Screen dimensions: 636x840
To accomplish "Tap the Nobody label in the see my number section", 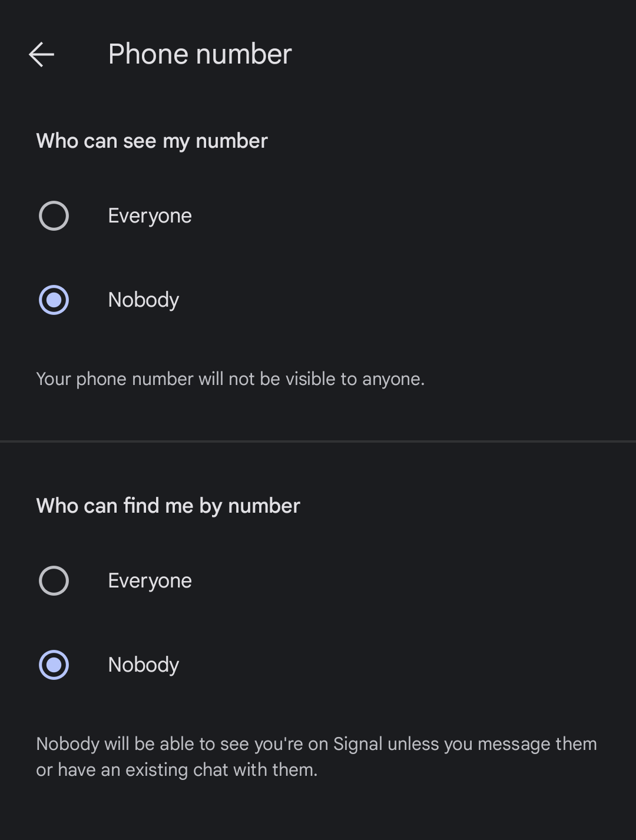I will (x=144, y=300).
